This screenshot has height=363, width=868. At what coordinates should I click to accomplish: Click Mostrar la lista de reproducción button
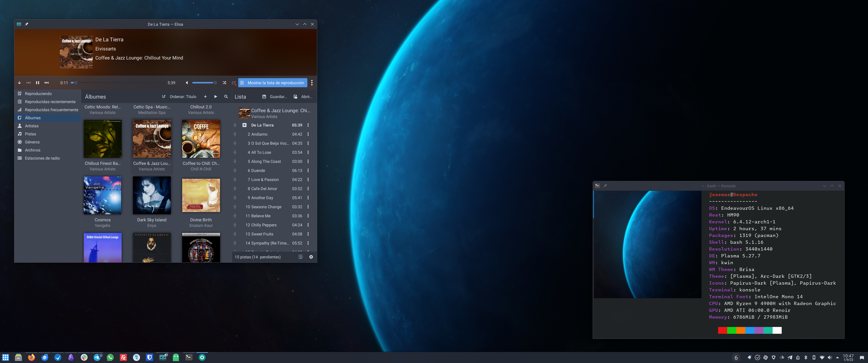[273, 82]
